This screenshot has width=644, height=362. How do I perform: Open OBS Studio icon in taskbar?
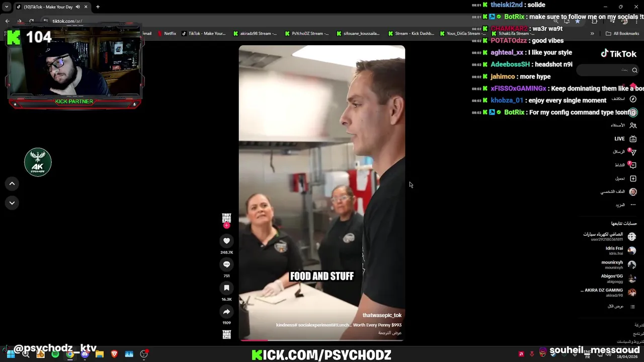pos(144,354)
